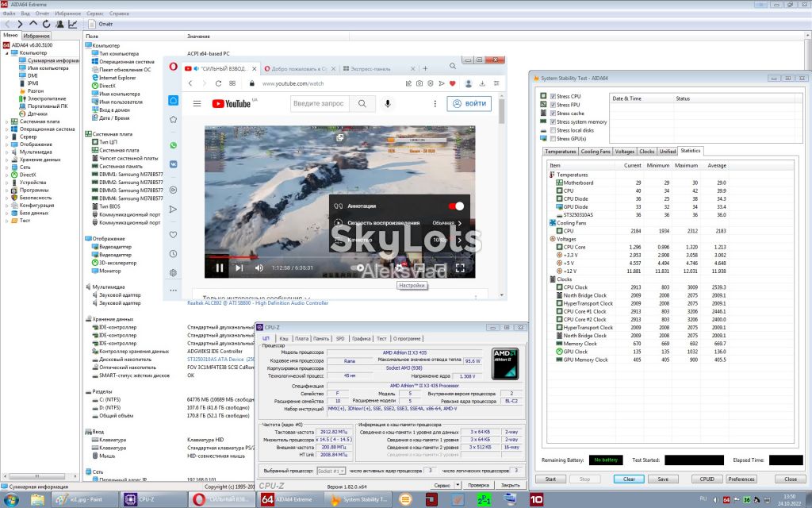Switch to the Cooling Fans tab
The width and height of the screenshot is (812, 508).
(x=595, y=152)
